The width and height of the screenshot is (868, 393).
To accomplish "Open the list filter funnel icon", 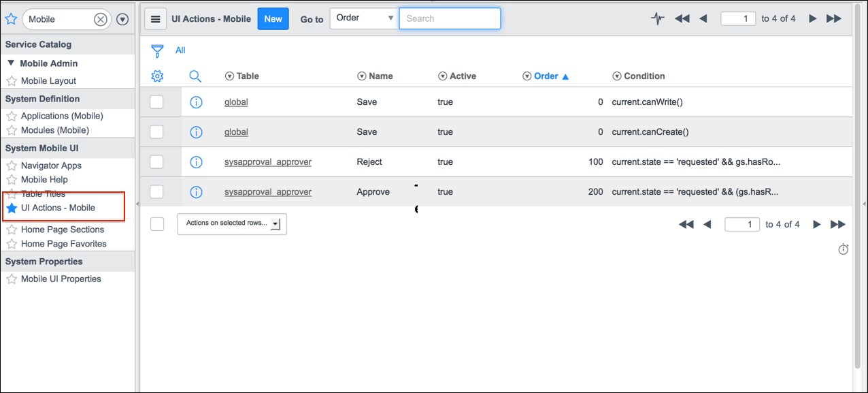I will point(157,50).
